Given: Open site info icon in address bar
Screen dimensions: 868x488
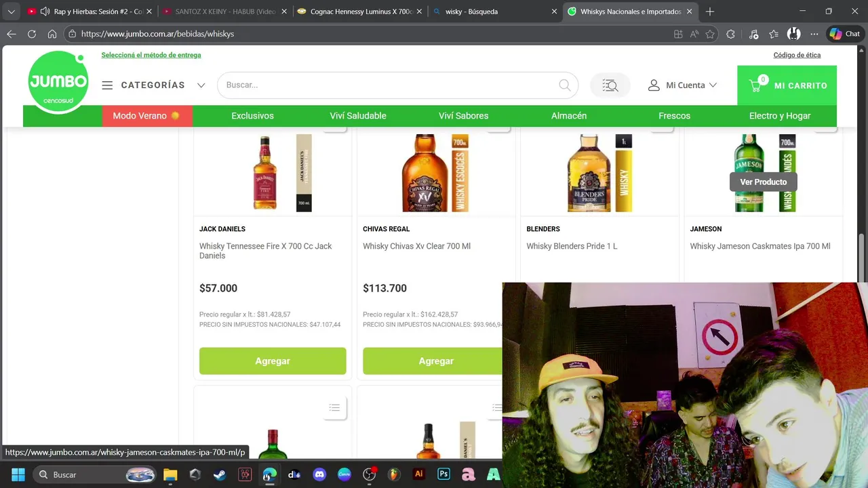Looking at the screenshot, I should (x=72, y=34).
